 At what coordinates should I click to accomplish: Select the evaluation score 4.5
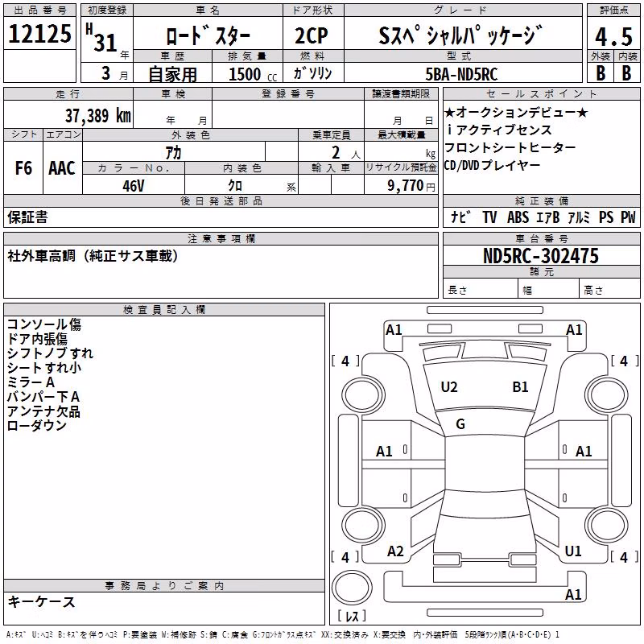click(613, 36)
